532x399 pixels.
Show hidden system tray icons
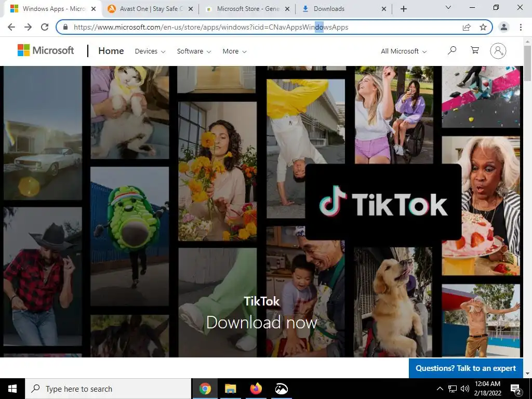pos(440,389)
